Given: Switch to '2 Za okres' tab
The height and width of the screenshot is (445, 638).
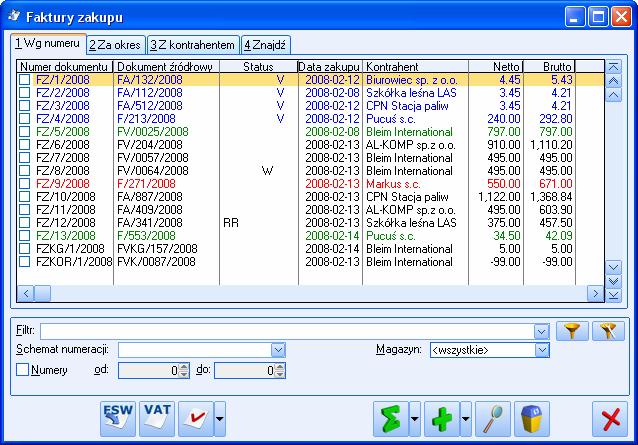Looking at the screenshot, I should tap(115, 45).
